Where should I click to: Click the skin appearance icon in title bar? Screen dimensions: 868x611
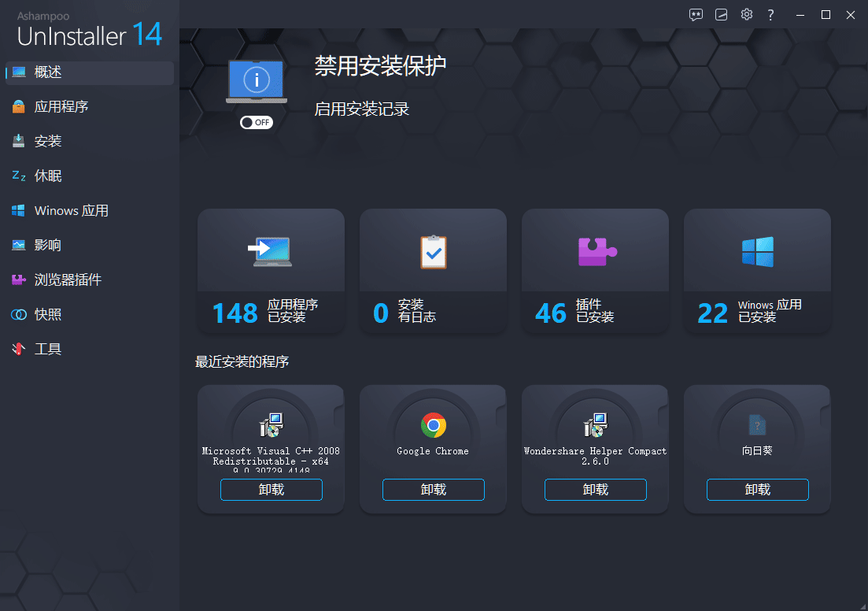(x=722, y=15)
